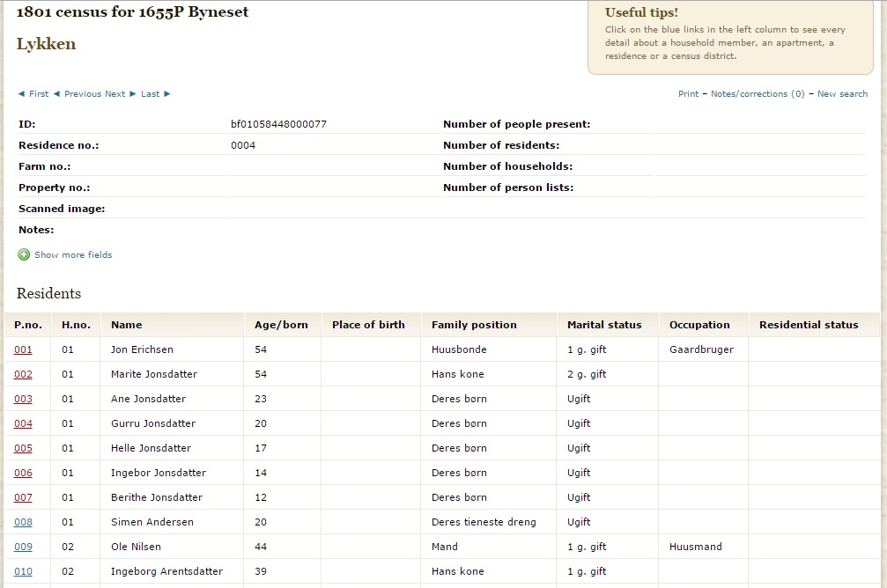887x588 pixels.
Task: Click the P.no. column header
Action: pos(27,325)
